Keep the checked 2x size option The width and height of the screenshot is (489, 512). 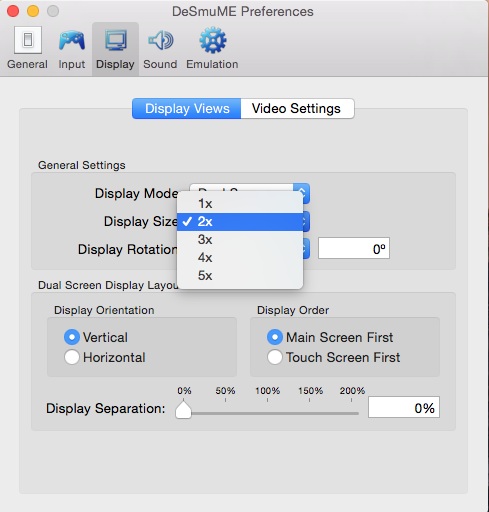(x=240, y=222)
